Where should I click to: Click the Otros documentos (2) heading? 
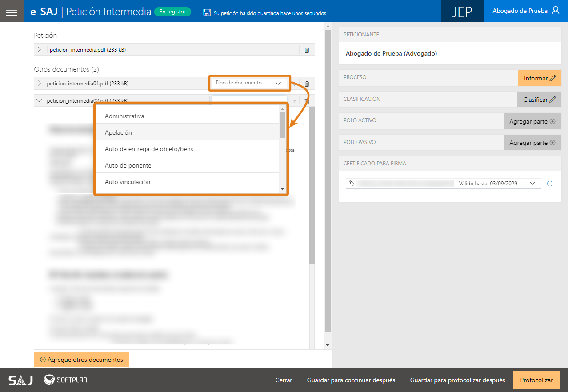coord(66,69)
